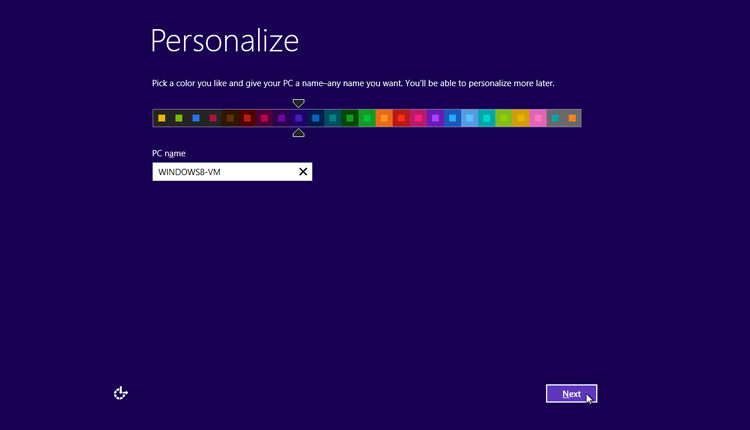
Task: Open the Ease of Access options icon
Action: [121, 393]
